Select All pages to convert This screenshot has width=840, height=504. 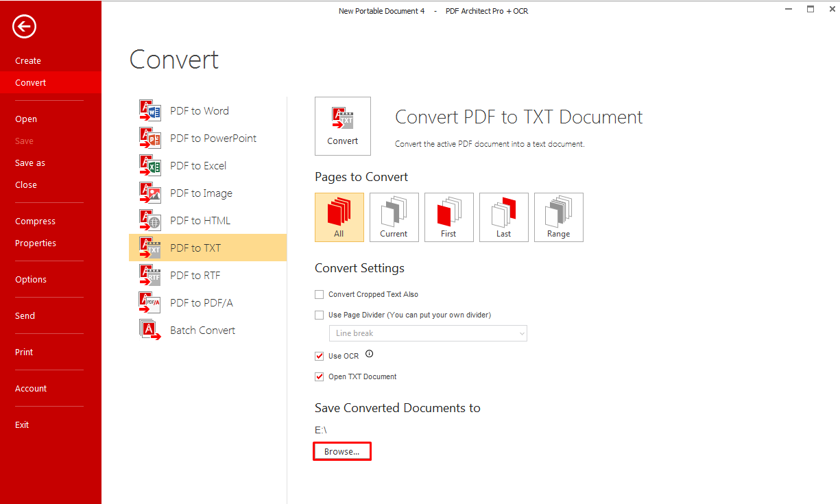pyautogui.click(x=339, y=217)
